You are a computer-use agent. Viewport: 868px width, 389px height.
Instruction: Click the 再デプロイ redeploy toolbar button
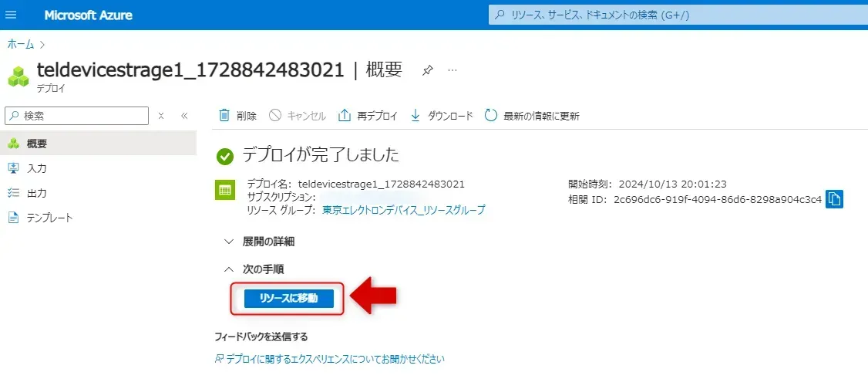tap(368, 116)
